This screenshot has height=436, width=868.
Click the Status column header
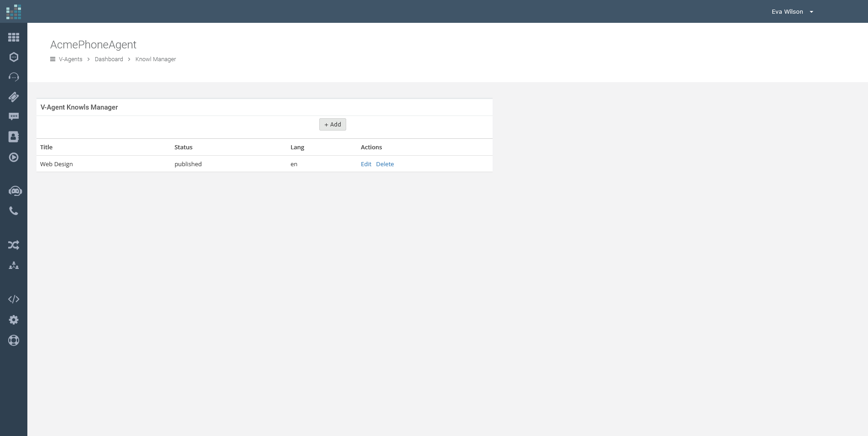(183, 147)
